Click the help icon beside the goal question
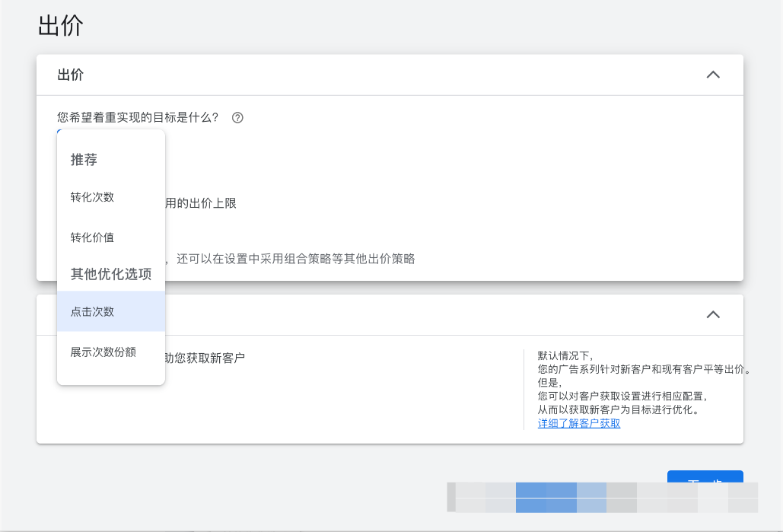The width and height of the screenshot is (783, 532). click(x=237, y=118)
